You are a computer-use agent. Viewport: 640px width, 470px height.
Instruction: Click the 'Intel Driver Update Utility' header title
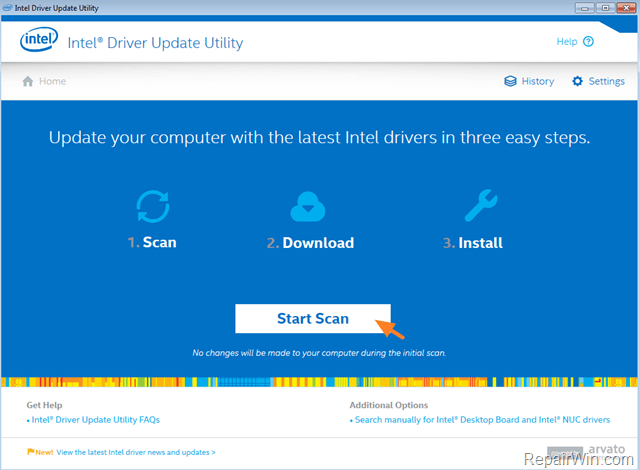pos(155,43)
